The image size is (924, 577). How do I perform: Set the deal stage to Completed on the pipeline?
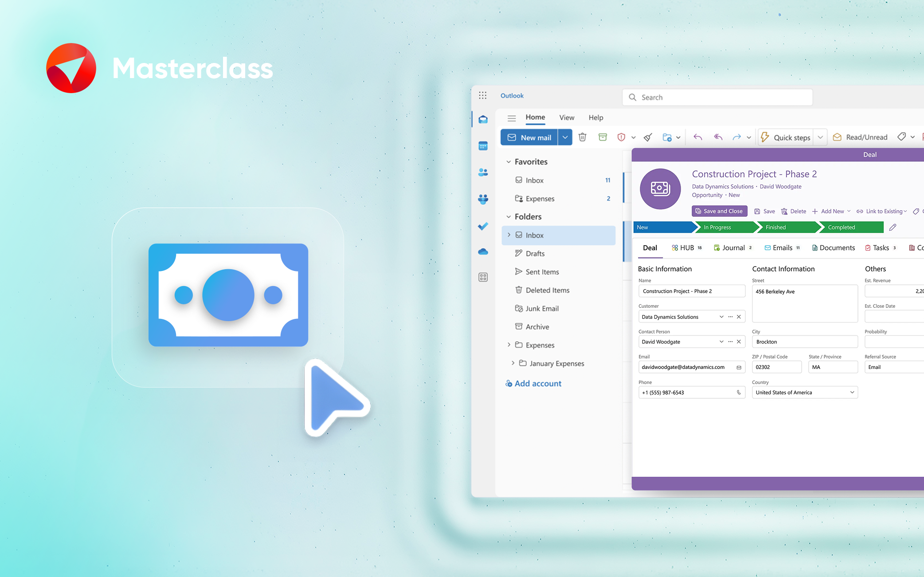pyautogui.click(x=842, y=227)
